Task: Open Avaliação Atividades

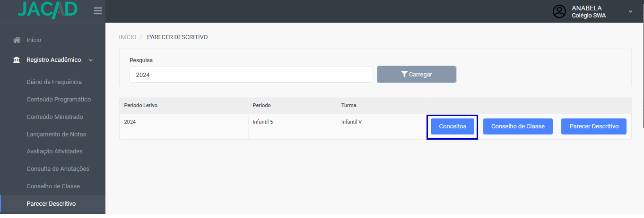Action: click(54, 151)
